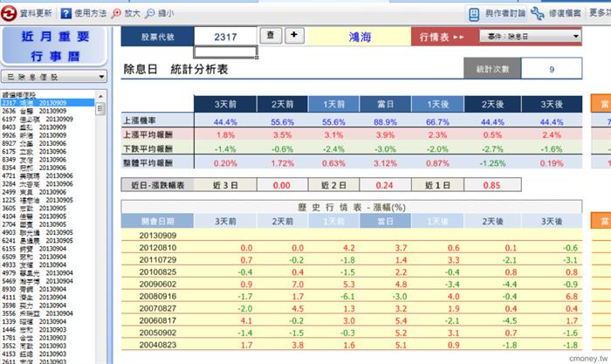Select list row 8403 dated 20130909
This screenshot has height=364, width=611.
(x=47, y=127)
